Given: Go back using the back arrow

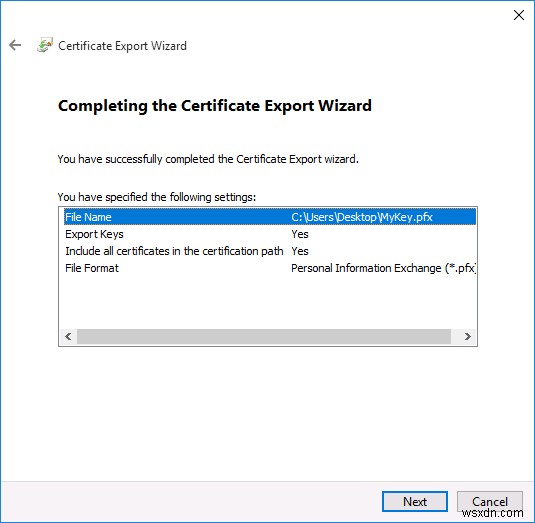Looking at the screenshot, I should [15, 45].
